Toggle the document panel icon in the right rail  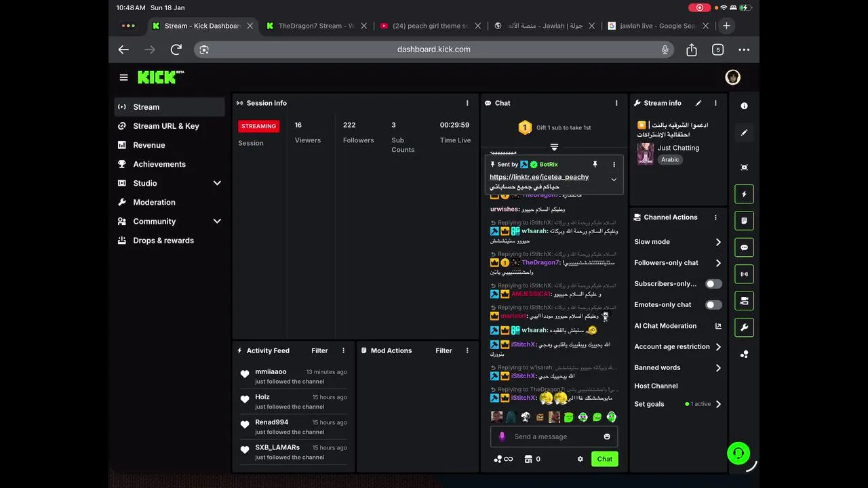[744, 221]
